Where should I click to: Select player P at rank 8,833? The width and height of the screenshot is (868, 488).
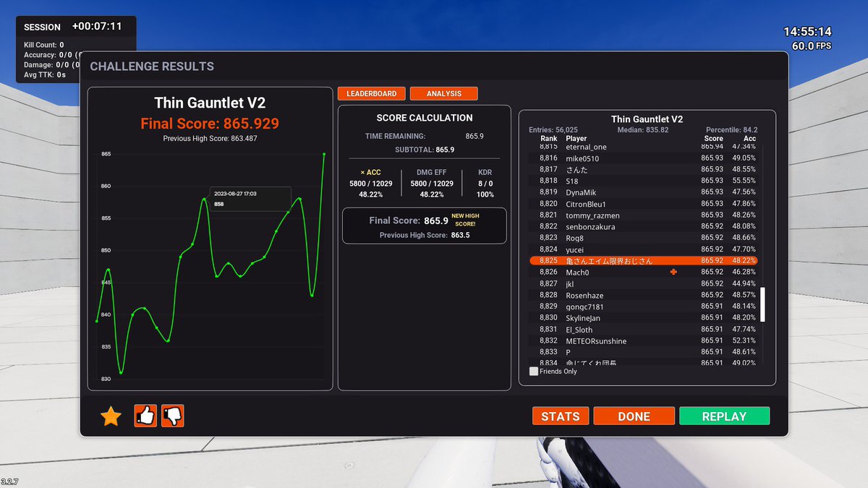point(643,352)
